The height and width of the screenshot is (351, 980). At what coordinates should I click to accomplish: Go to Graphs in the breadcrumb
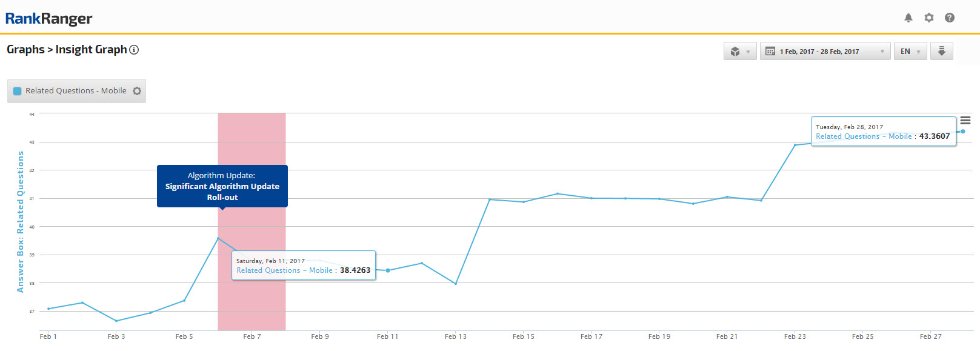pos(25,50)
